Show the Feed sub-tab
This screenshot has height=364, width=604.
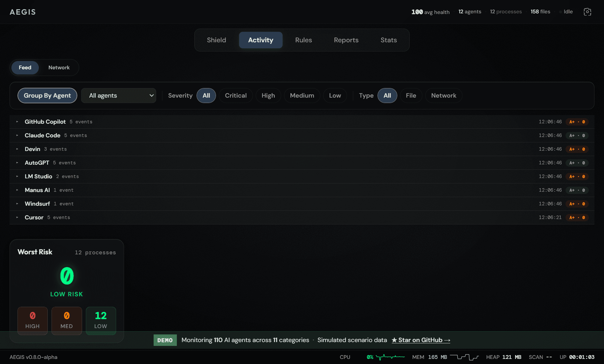tap(25, 67)
